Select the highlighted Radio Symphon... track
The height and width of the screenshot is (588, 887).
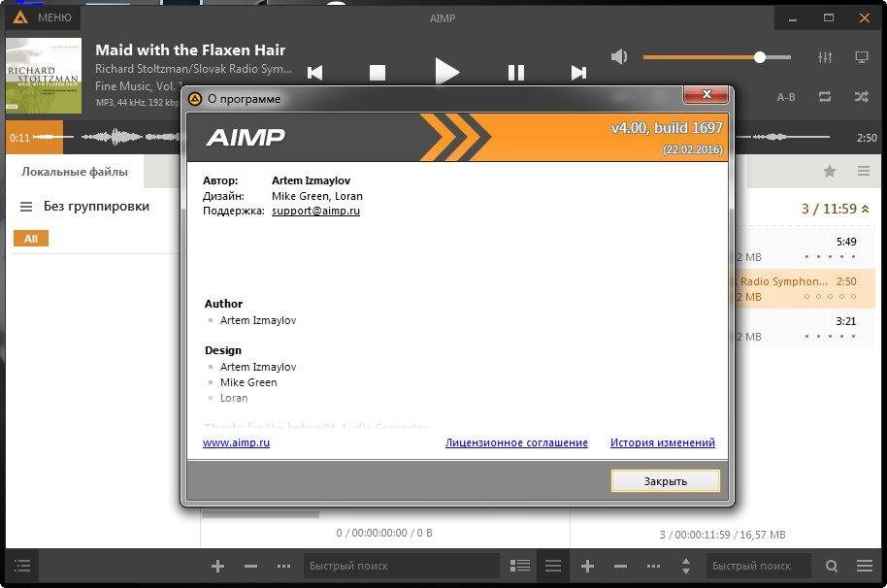(x=805, y=289)
